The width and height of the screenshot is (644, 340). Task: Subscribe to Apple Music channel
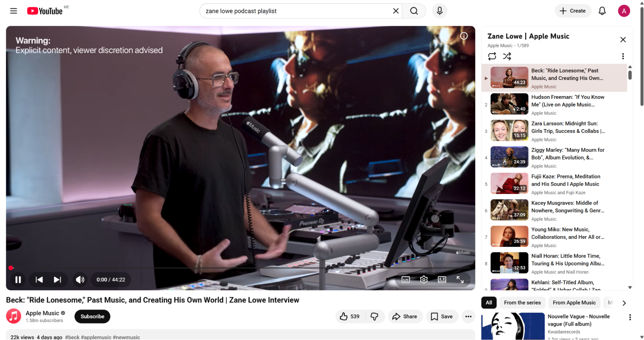coord(92,316)
